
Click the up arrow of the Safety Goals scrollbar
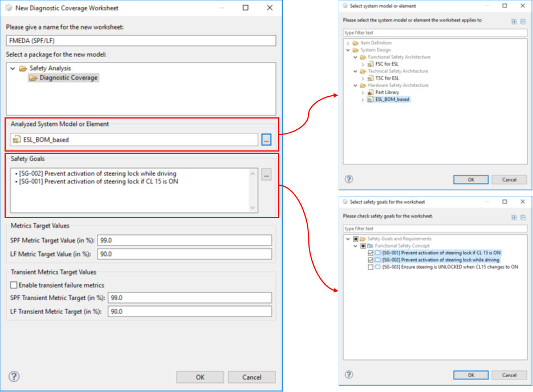click(253, 174)
